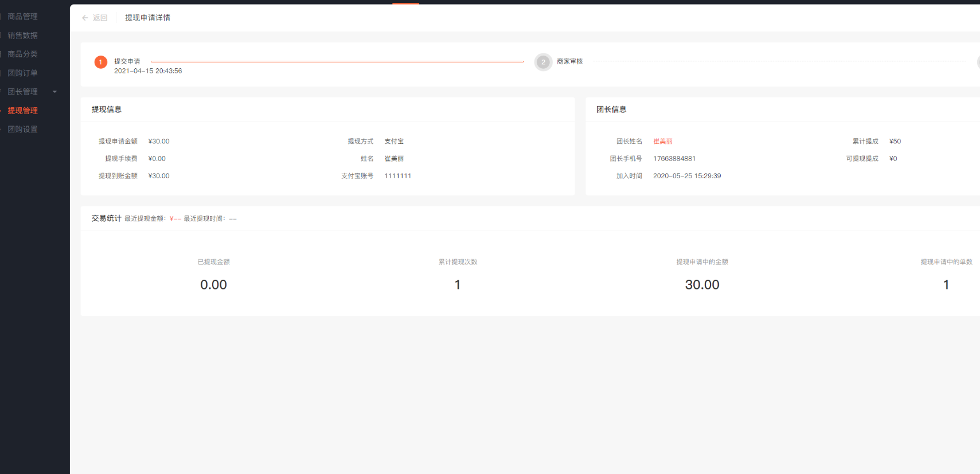Select 提现管理 in the sidebar
980x474 pixels.
point(23,111)
